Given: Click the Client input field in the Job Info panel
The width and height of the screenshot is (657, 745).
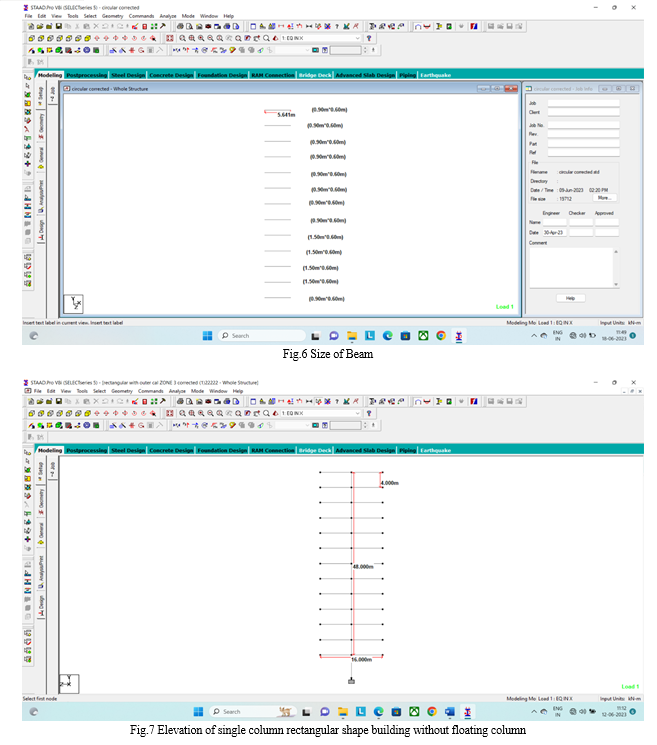Looking at the screenshot, I should pyautogui.click(x=590, y=112).
